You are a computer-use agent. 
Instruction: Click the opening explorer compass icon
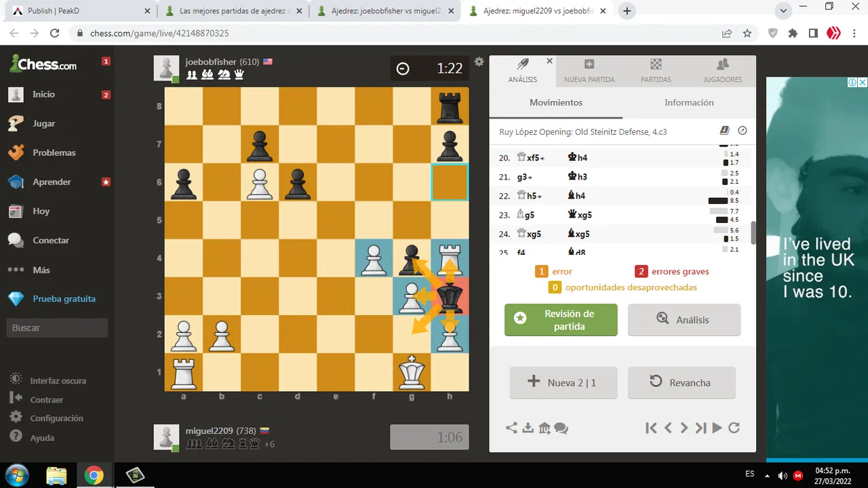coord(742,131)
